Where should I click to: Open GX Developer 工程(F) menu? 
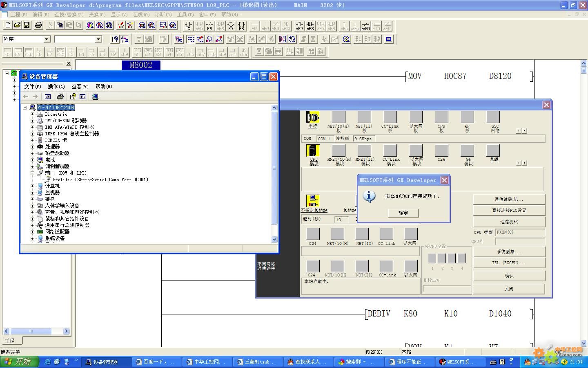point(19,14)
